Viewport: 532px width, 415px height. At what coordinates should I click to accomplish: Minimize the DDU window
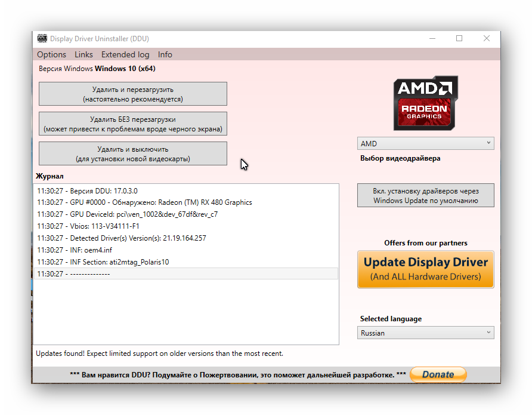432,39
